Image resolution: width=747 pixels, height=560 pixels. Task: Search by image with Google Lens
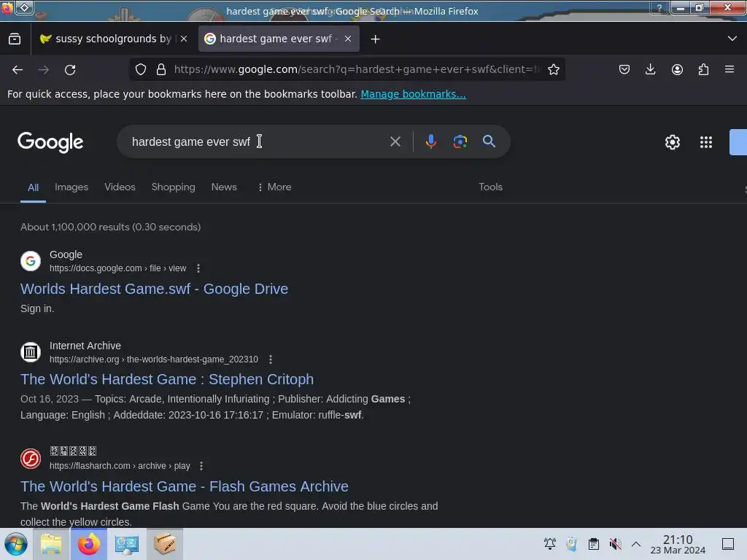[460, 141]
